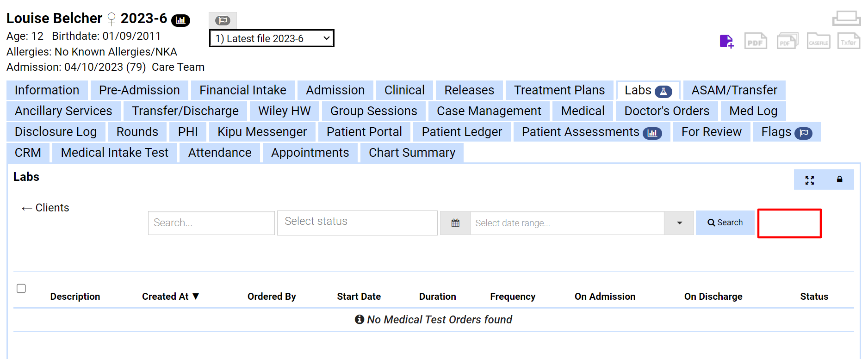868x359 pixels.
Task: Expand the date range dropdown arrow
Action: [x=679, y=223]
